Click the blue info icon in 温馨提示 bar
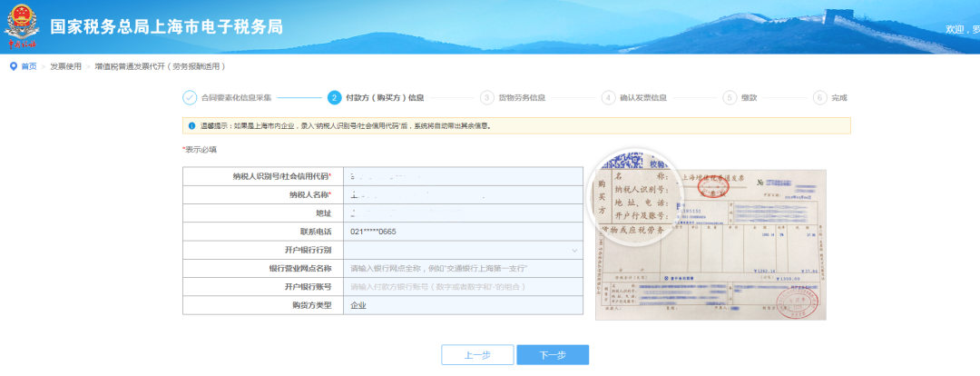 tap(191, 126)
